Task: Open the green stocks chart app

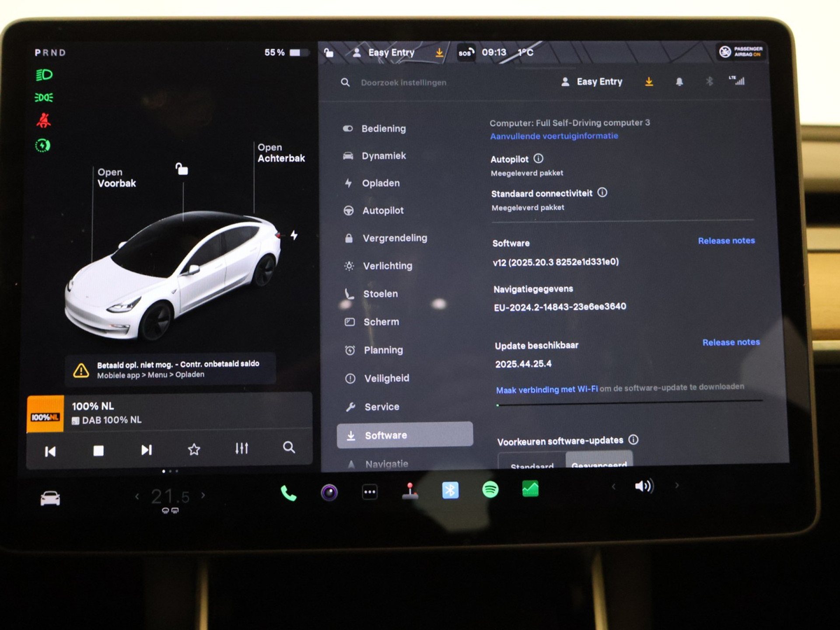Action: point(530,489)
